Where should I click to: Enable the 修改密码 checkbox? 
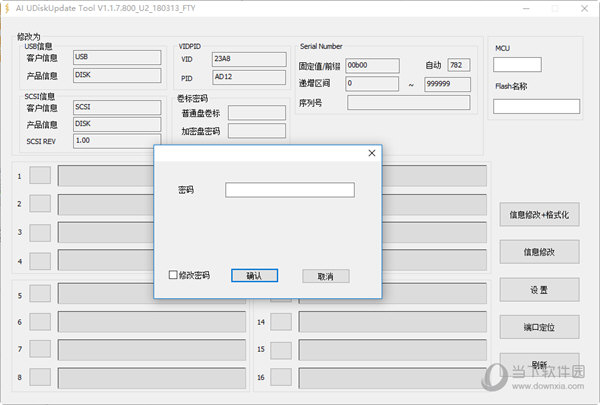[173, 275]
